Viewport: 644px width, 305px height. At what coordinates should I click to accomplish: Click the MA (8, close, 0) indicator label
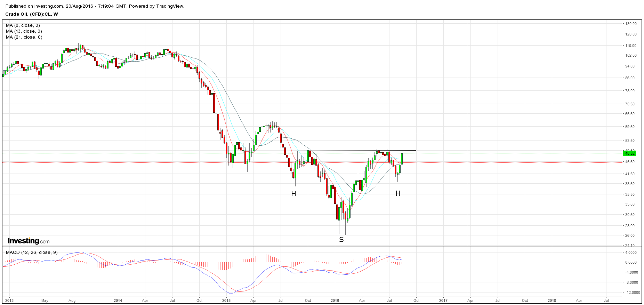[23, 25]
